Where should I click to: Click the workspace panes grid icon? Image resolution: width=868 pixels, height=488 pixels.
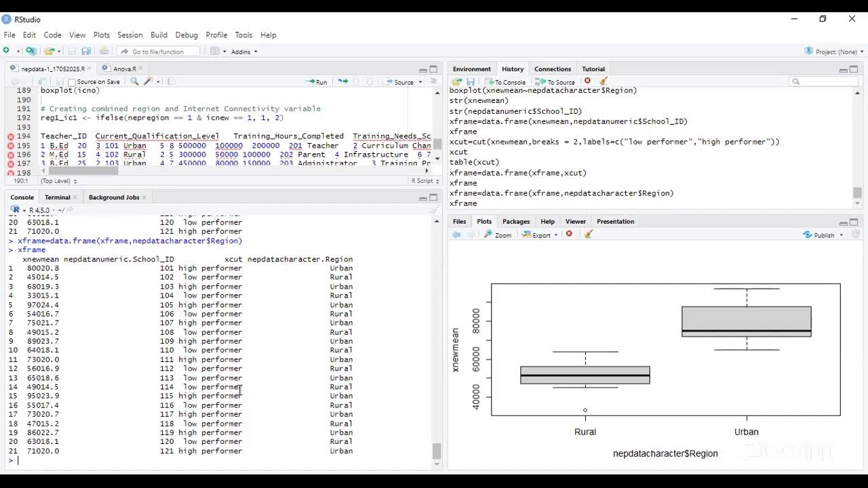coord(214,52)
